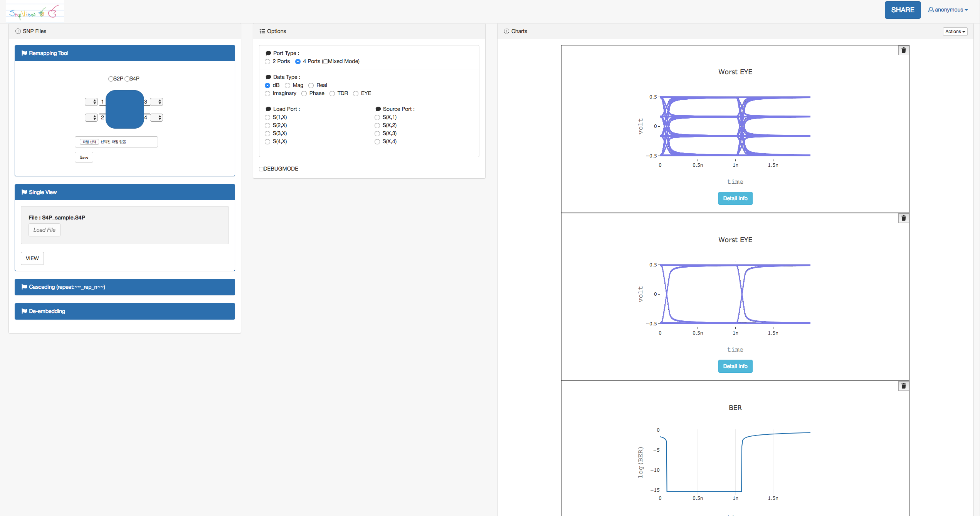
Task: Select the EYE data type radio button
Action: (x=356, y=94)
